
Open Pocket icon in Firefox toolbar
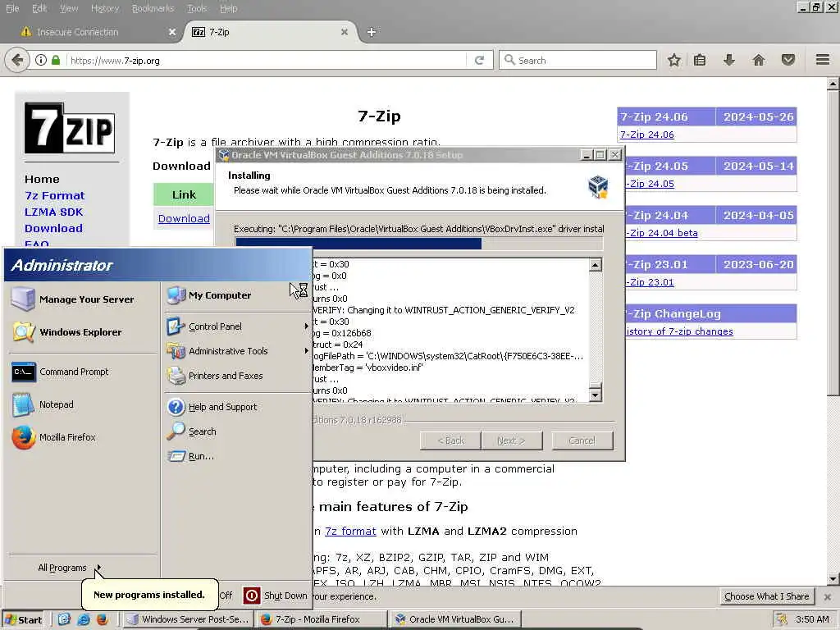coord(788,60)
